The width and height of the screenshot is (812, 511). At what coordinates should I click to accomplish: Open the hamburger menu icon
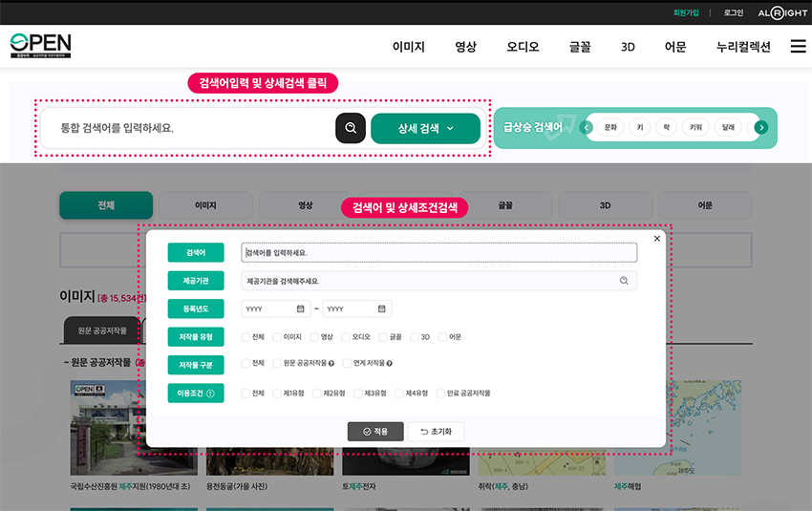tap(798, 46)
